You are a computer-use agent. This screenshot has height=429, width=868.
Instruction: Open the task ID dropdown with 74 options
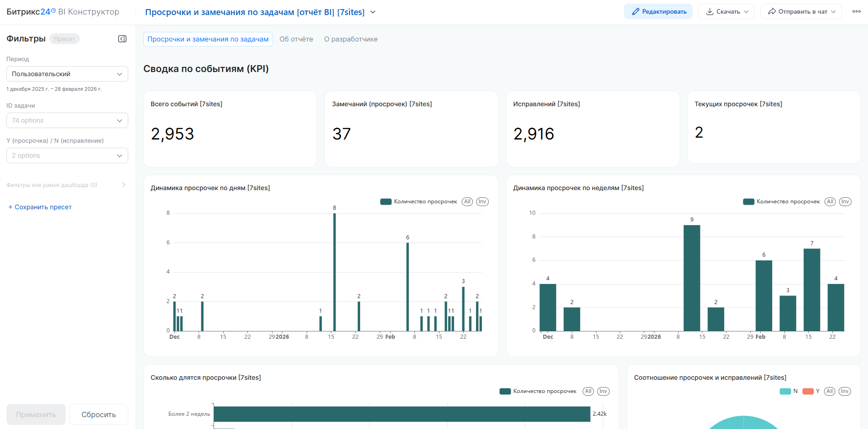(x=67, y=120)
